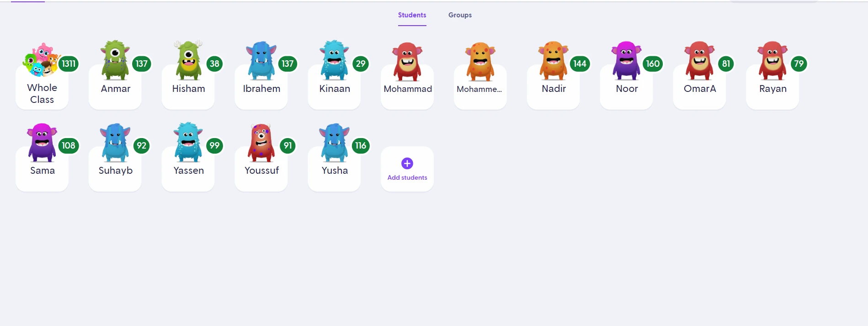This screenshot has height=326, width=868.
Task: Select the Students tab
Action: tap(412, 15)
